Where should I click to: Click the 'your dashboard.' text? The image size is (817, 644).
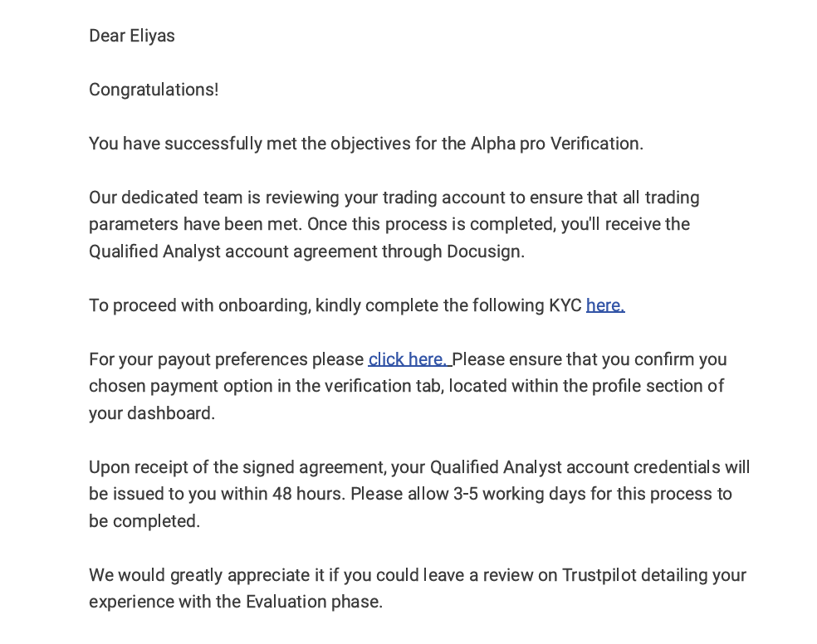152,413
